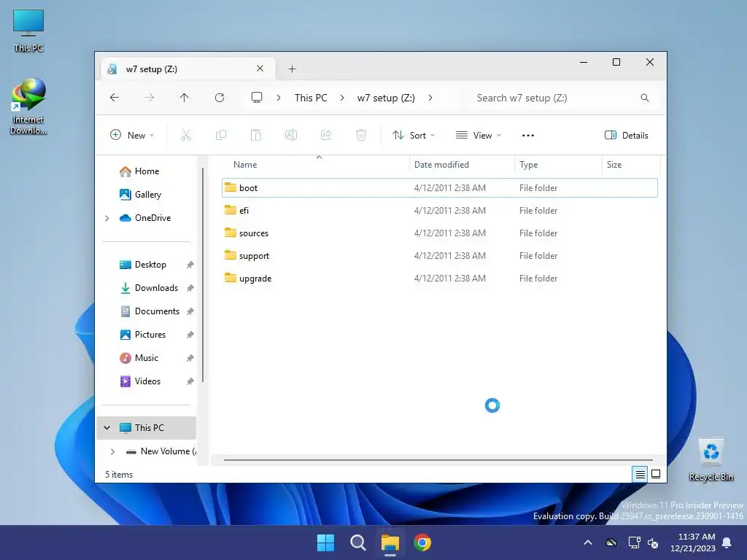747x560 pixels.
Task: Add a new tab with plus button
Action: (x=292, y=69)
